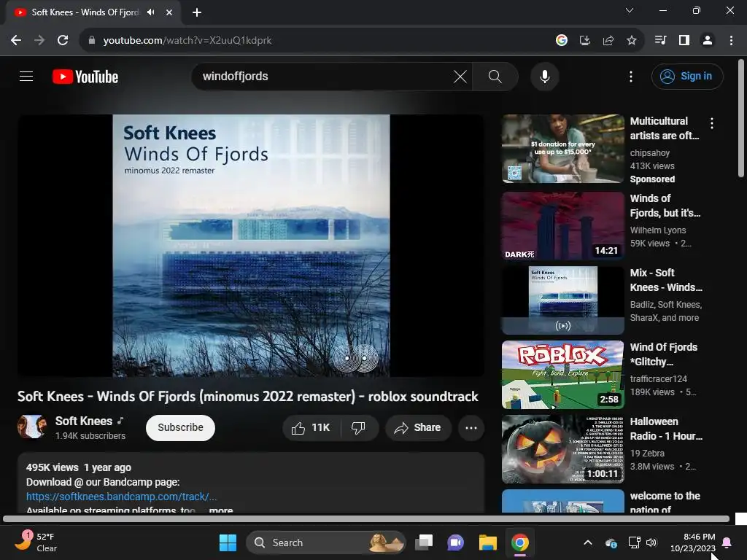Screen dimensions: 747x560
Task: Open Task View on taskbar
Action: [x=424, y=542]
